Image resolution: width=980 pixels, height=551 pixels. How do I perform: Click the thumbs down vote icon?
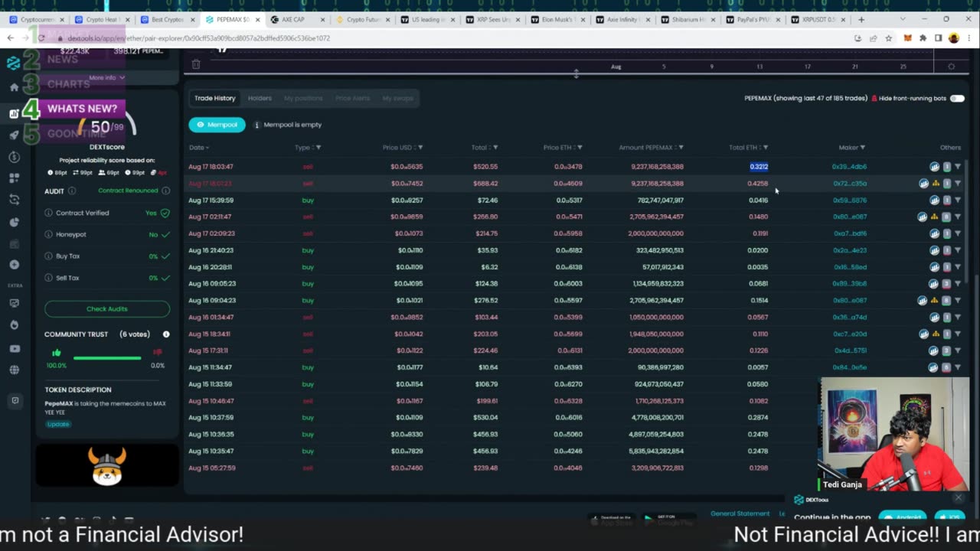pyautogui.click(x=158, y=352)
